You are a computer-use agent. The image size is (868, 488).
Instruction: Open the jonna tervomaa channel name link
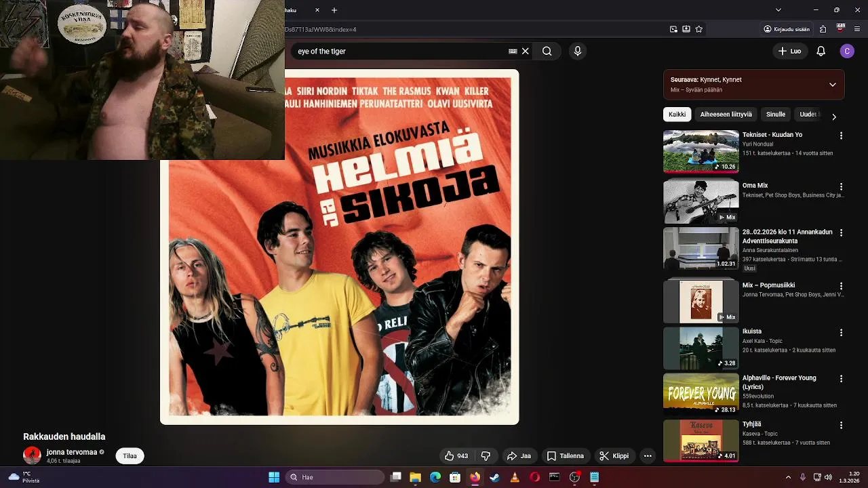pyautogui.click(x=71, y=452)
